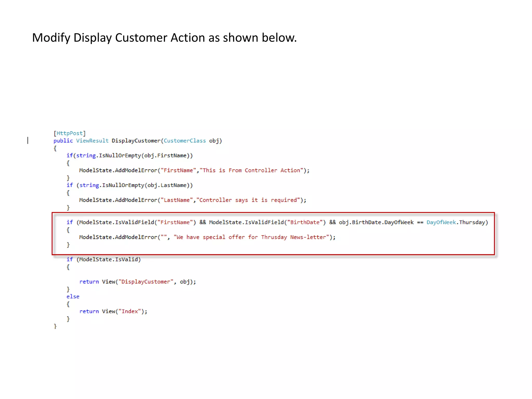The width and height of the screenshot is (532, 399).
Task: Click the else keyword
Action: [x=73, y=297]
